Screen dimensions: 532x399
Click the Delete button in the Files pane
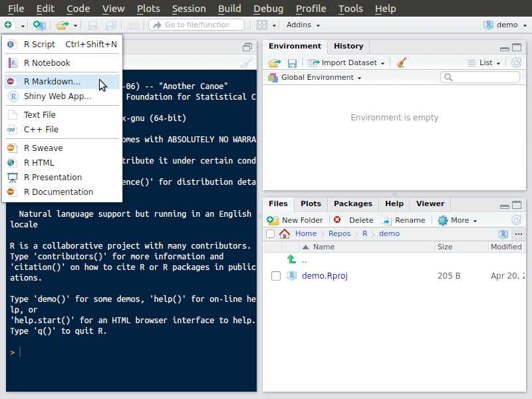click(x=353, y=221)
